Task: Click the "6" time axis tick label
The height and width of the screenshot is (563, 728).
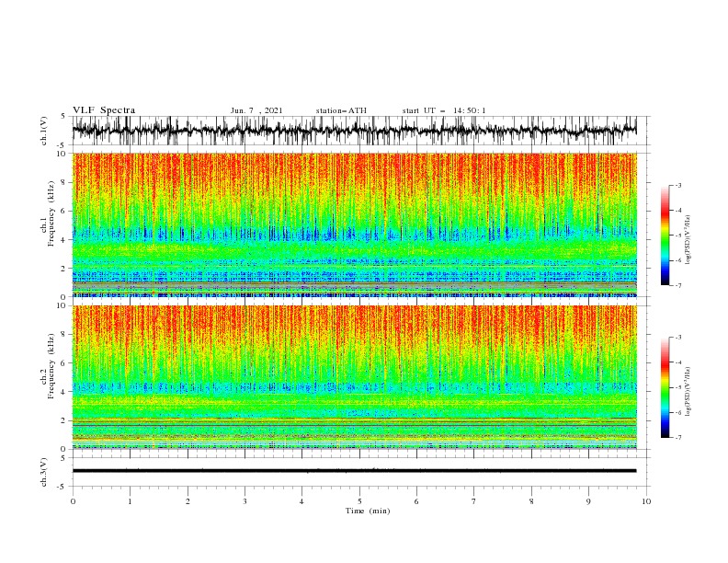Action: pos(416,501)
